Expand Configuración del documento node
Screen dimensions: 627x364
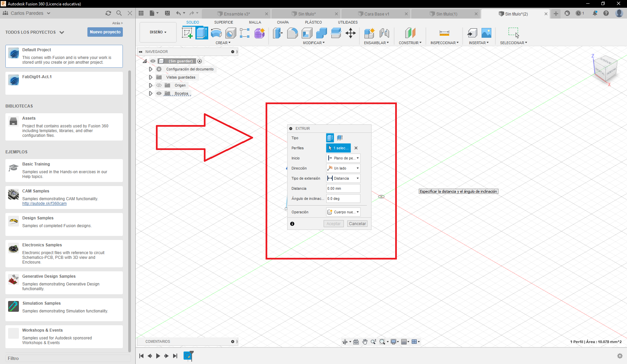[x=151, y=69]
